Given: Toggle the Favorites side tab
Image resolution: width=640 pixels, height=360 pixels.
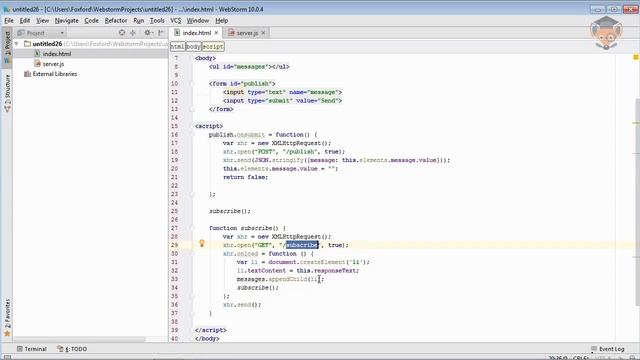Looking at the screenshot, I should click(7, 318).
